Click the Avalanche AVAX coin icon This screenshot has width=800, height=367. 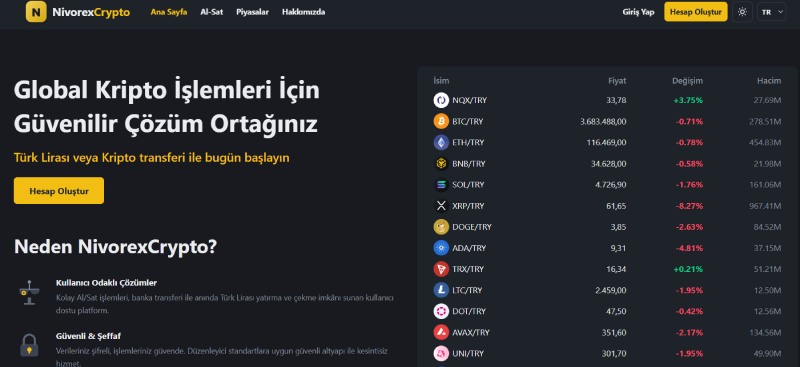pyautogui.click(x=441, y=332)
